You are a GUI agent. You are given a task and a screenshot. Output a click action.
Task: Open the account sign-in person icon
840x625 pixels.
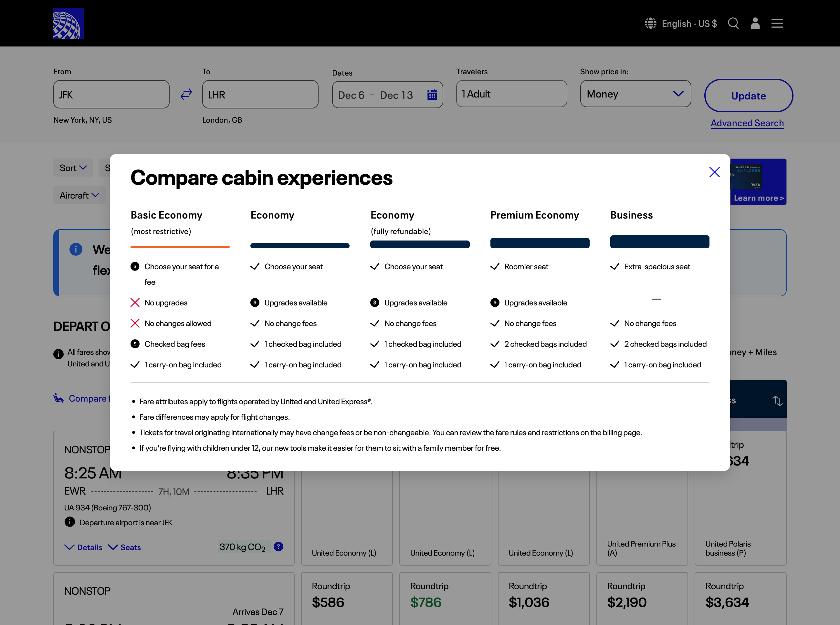[x=755, y=23]
